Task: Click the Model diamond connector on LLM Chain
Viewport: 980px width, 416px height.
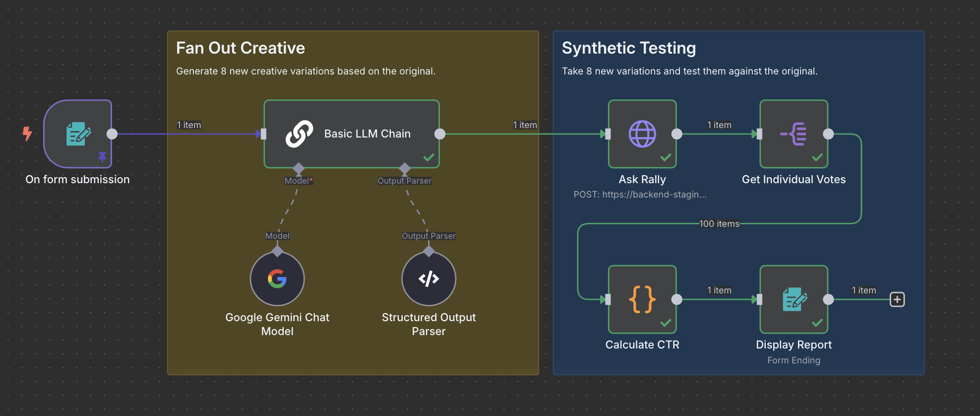Action: tap(299, 168)
